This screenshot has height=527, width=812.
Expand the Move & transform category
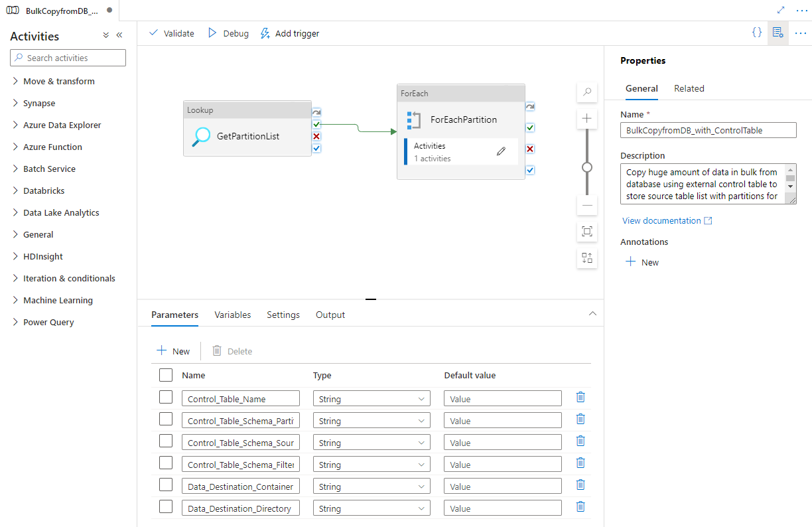58,81
